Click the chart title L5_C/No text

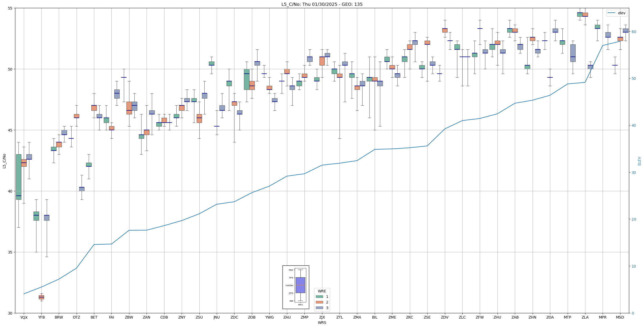pyautogui.click(x=322, y=4)
